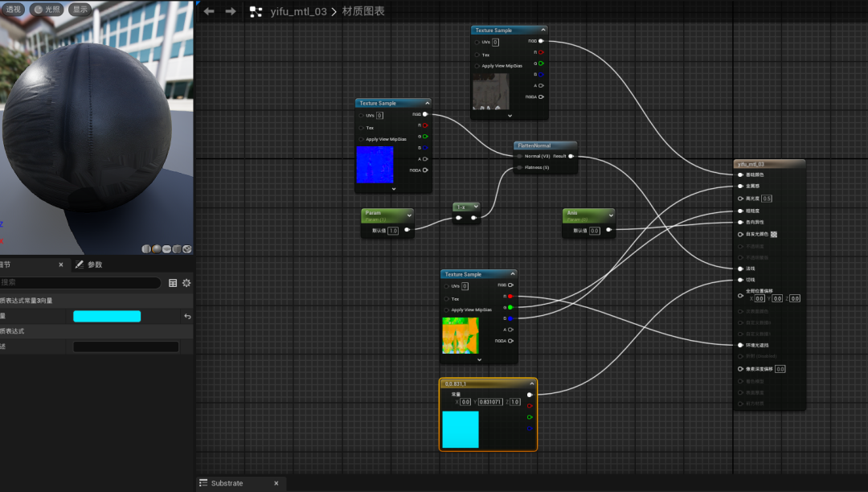Click cyan preview on constant node

pos(460,429)
